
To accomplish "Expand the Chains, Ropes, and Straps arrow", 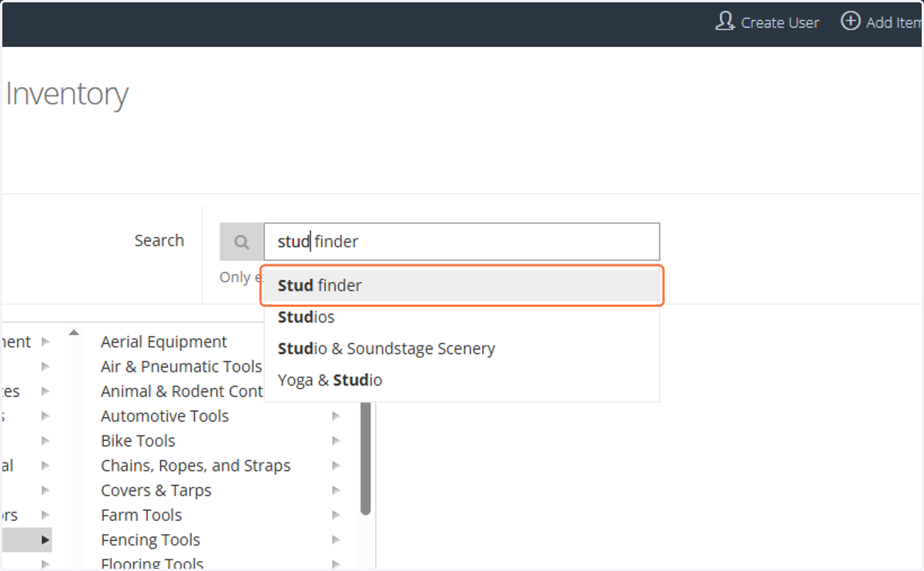I will pos(336,466).
